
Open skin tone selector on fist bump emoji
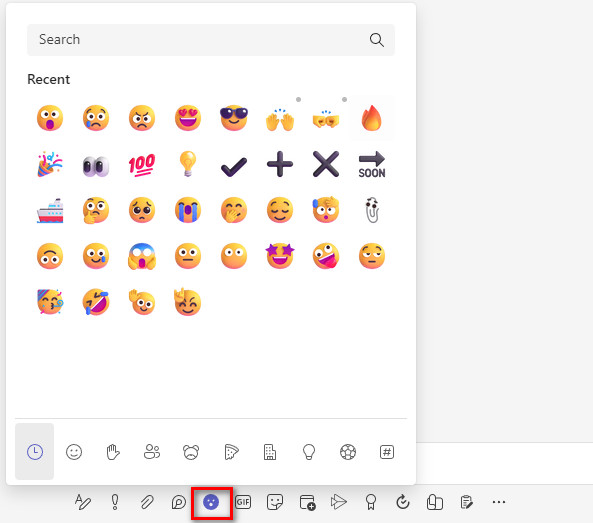pos(344,99)
